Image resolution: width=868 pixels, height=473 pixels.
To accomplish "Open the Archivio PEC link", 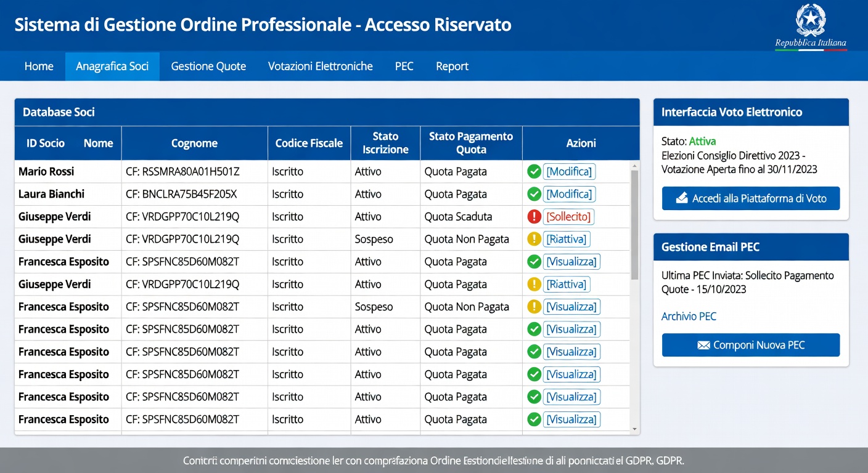I will coord(689,316).
